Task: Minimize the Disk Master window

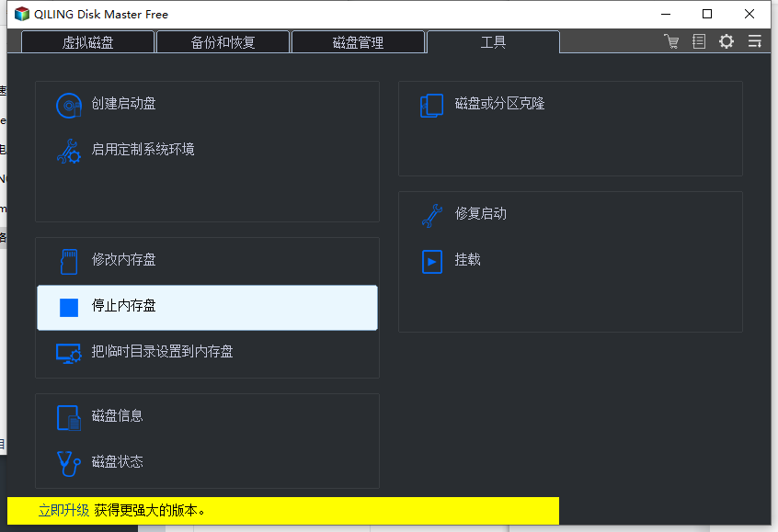Action: coord(666,14)
